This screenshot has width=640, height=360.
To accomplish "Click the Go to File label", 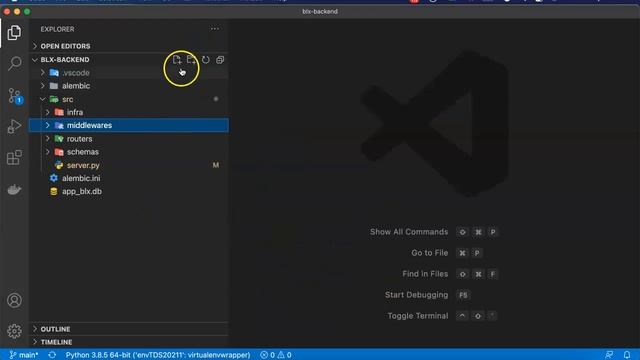I will [x=429, y=253].
